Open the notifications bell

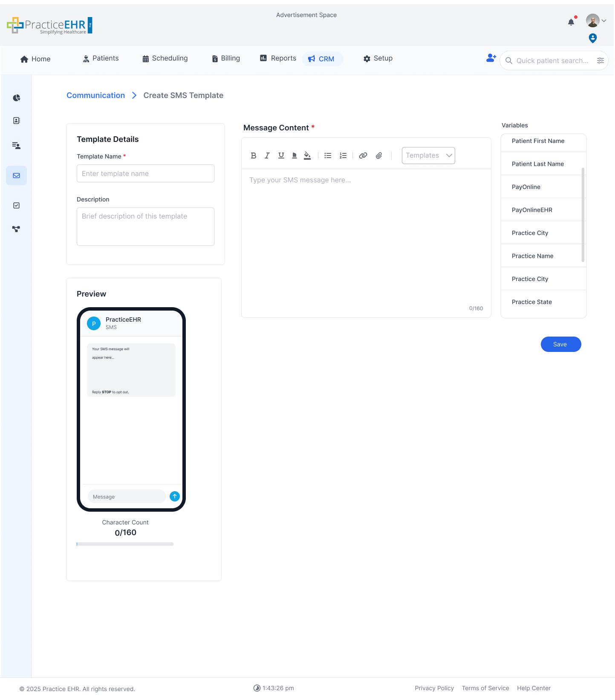tap(571, 22)
